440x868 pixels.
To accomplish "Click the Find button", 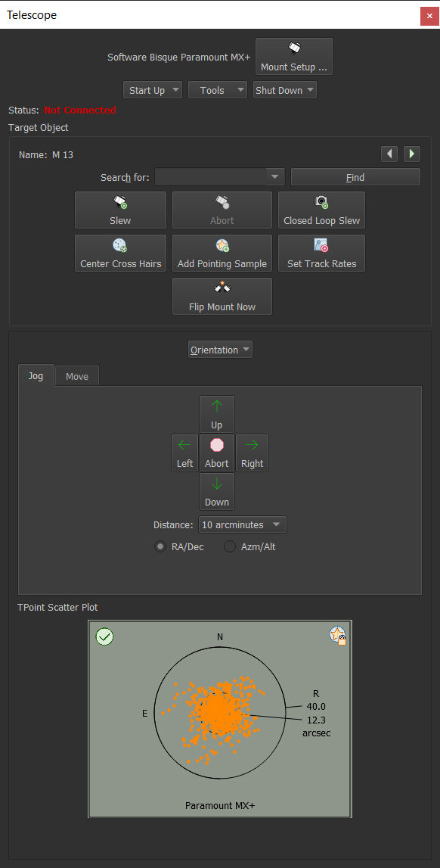I will pos(355,177).
